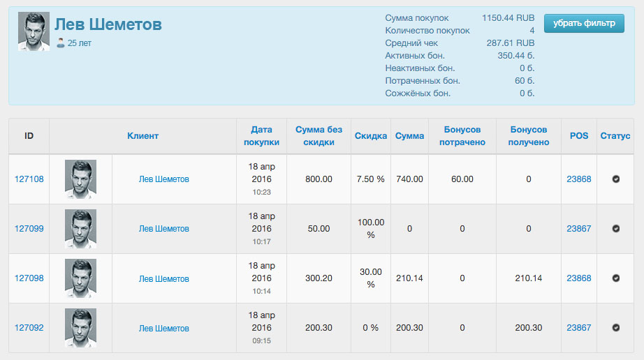
Task: Open client Лев Шеметов in row 127108
Action: point(164,179)
